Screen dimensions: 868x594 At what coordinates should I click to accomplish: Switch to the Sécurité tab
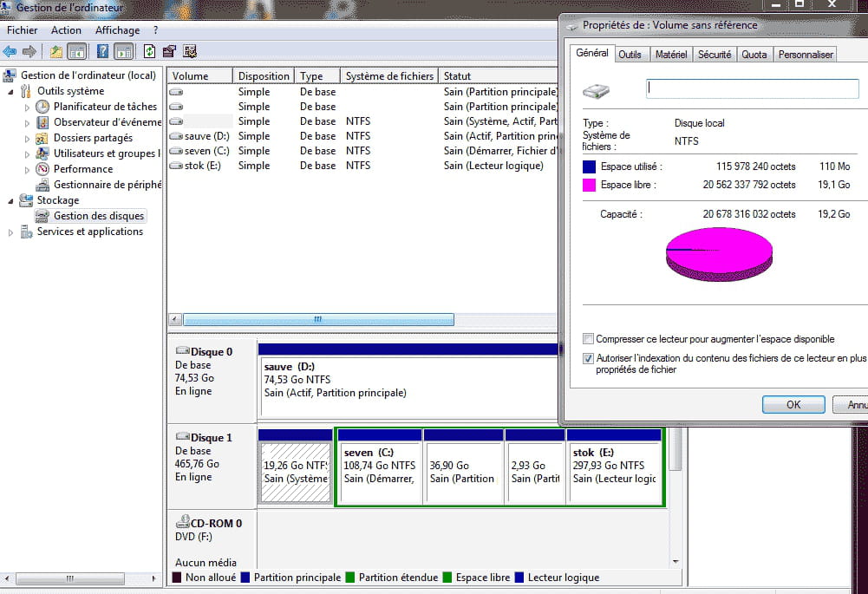tap(715, 55)
